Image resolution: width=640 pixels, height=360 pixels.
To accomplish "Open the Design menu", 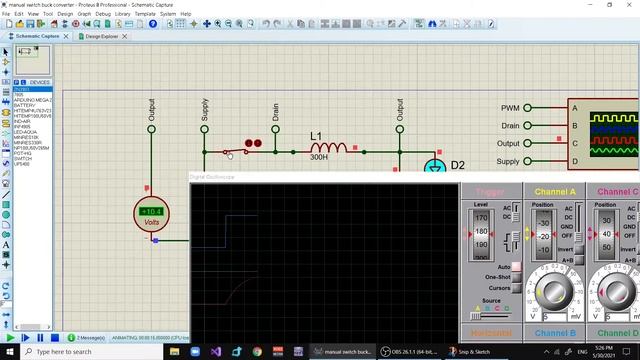I will click(x=65, y=14).
